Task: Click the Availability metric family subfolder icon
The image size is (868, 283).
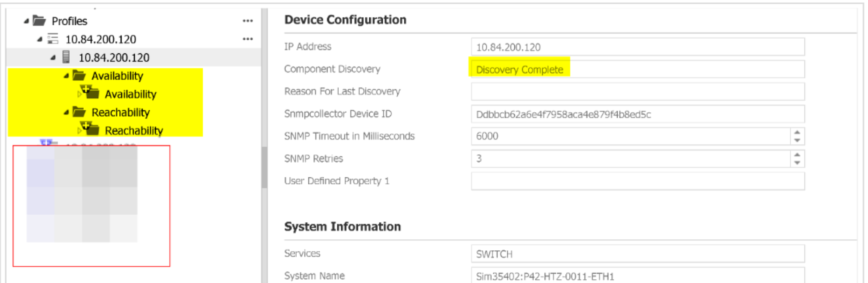Action: click(90, 93)
